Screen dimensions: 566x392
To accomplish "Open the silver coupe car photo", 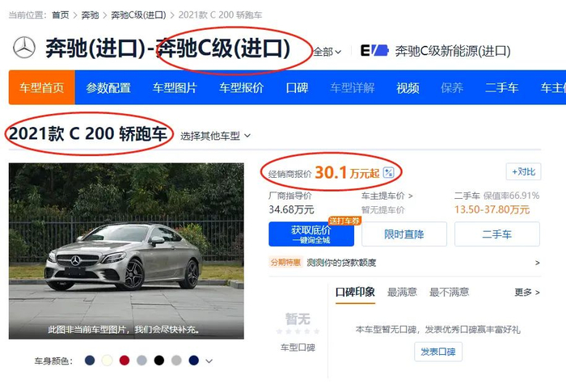I will [126, 251].
